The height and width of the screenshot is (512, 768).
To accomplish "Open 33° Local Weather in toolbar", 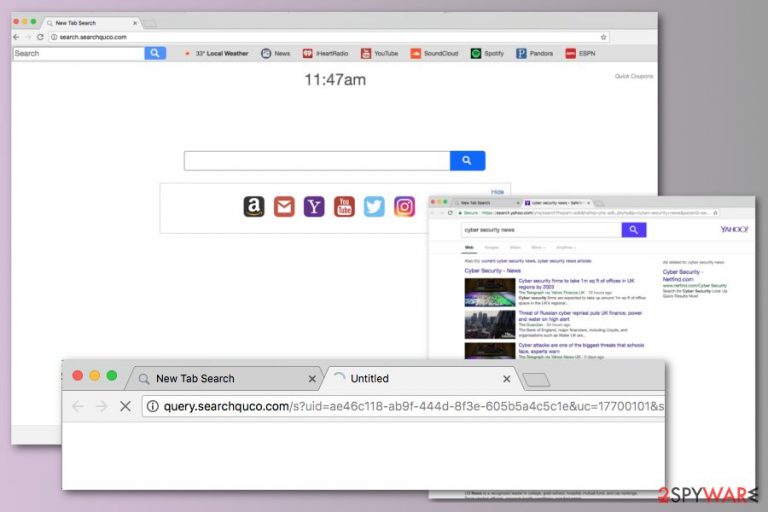I will pyautogui.click(x=216, y=53).
